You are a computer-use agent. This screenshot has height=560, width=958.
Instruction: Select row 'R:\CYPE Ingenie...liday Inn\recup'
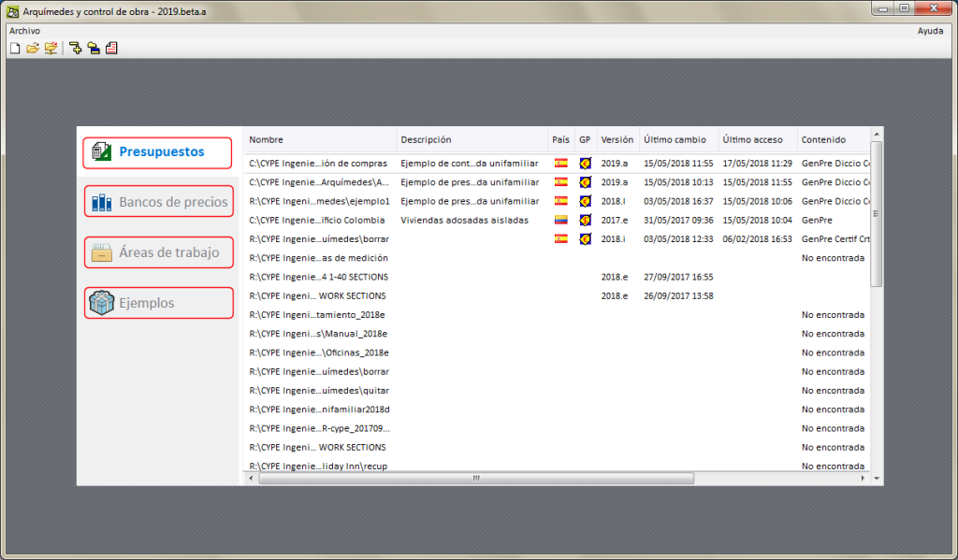tap(557, 466)
